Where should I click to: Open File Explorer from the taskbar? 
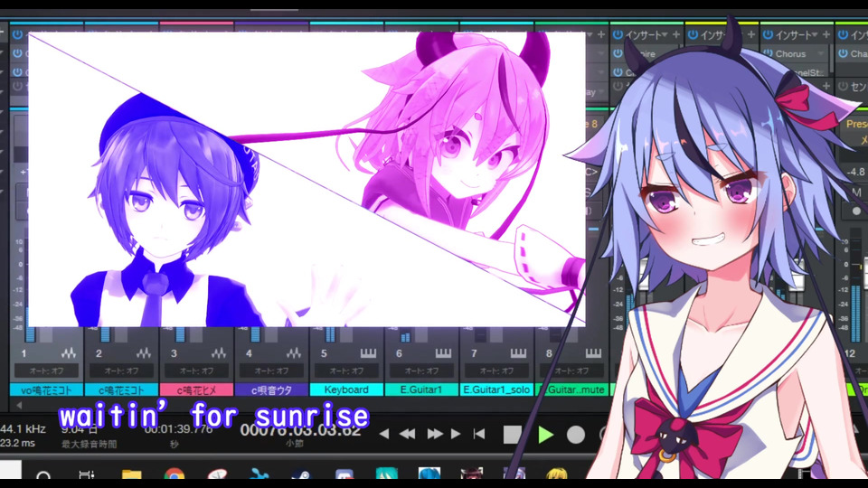[x=132, y=474]
